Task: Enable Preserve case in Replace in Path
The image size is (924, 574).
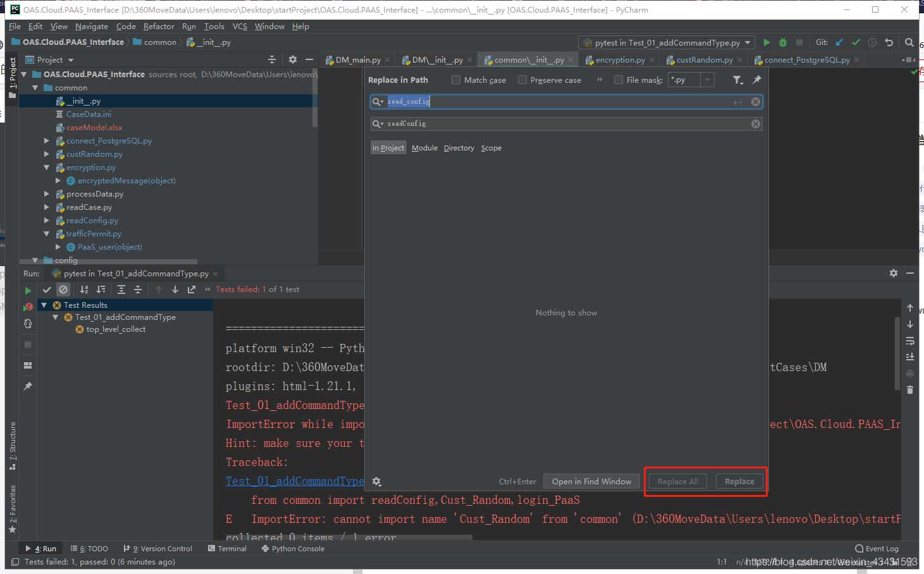Action: (x=522, y=80)
